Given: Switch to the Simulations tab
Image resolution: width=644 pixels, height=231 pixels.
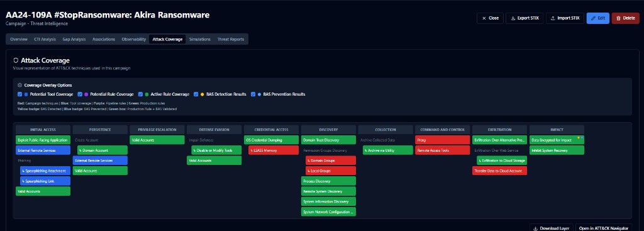Looking at the screenshot, I should click(x=200, y=40).
